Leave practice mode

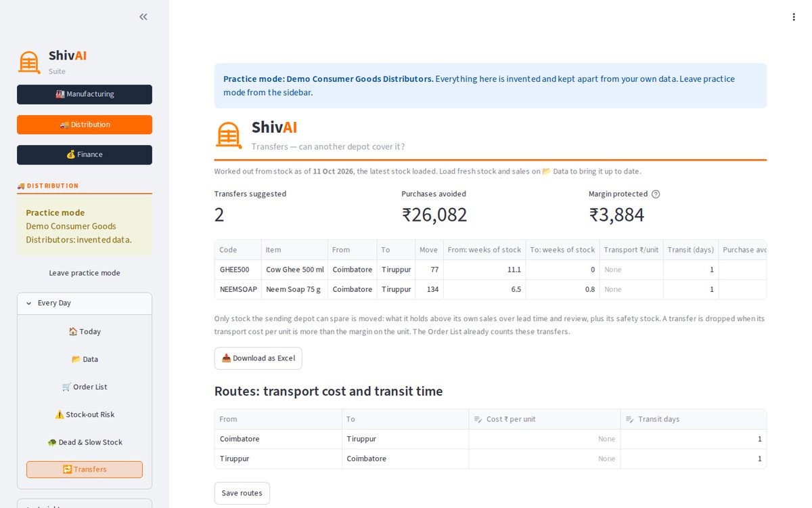[x=85, y=273]
